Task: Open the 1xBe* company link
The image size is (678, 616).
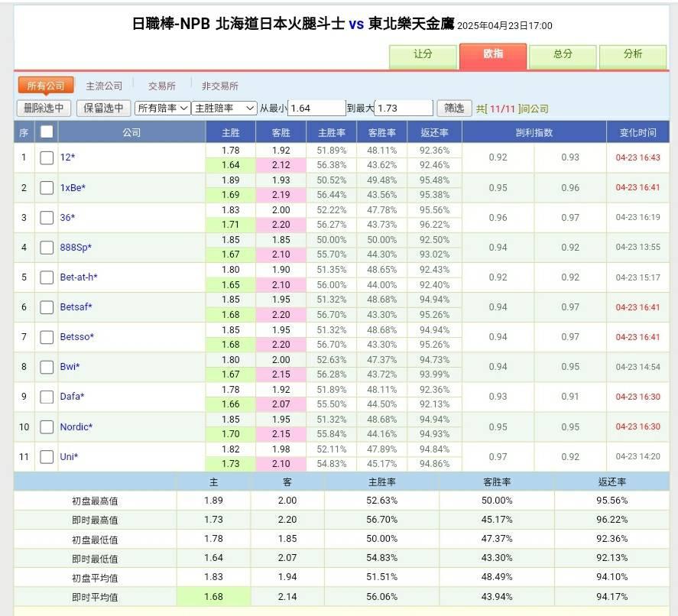Action: coord(73,187)
